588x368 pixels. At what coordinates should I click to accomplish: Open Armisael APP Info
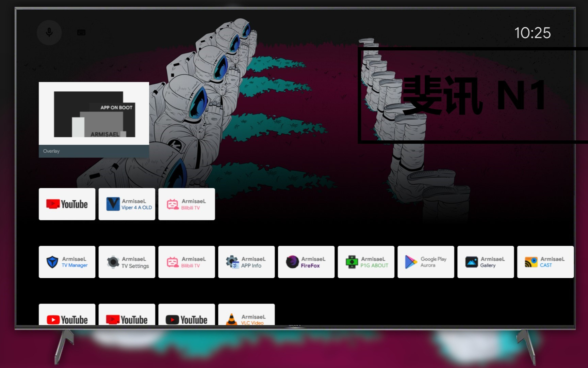click(246, 262)
